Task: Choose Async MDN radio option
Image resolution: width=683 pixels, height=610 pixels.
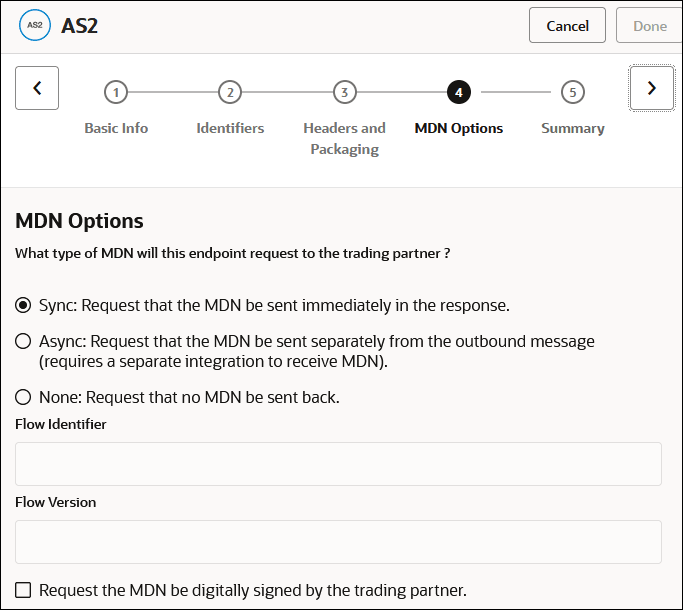Action: click(23, 342)
